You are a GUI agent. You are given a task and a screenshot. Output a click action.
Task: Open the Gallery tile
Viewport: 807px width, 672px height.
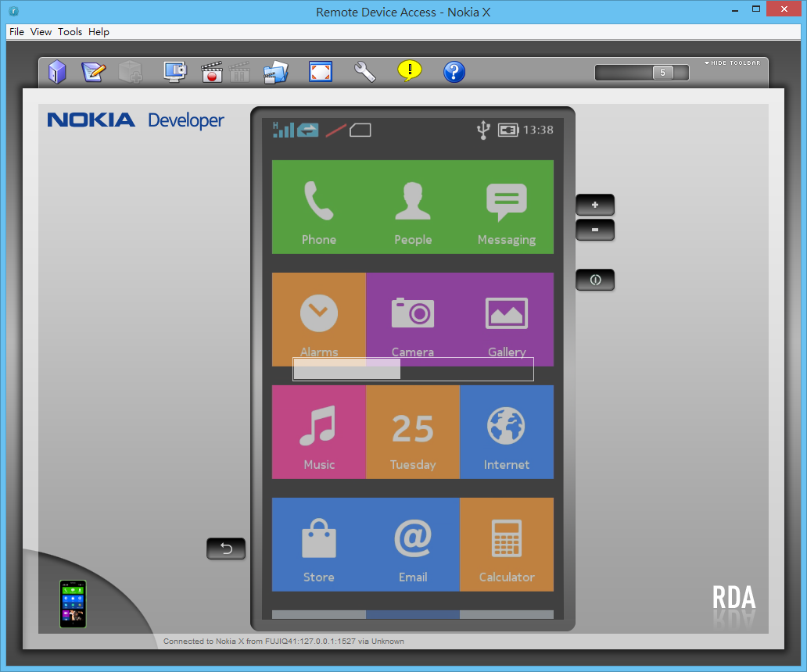pos(507,320)
